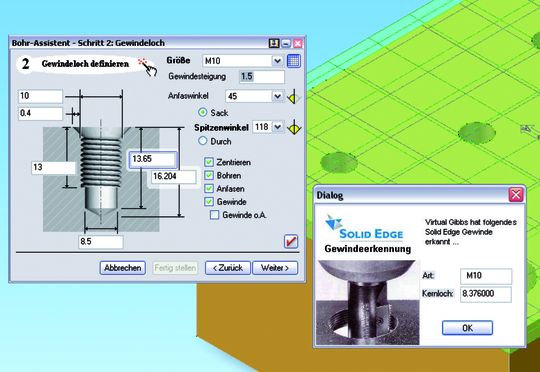Click the Anfaswinkel angle diagram icon
The height and width of the screenshot is (372, 540).
coord(293,96)
